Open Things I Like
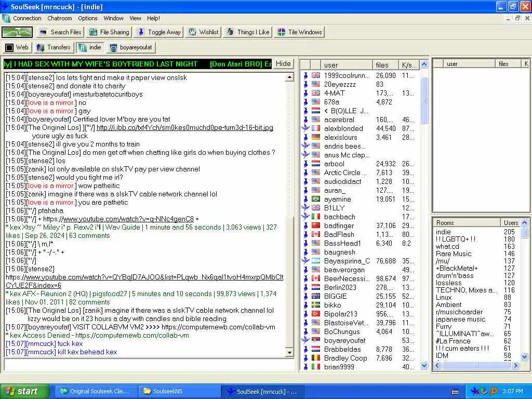 [248, 32]
